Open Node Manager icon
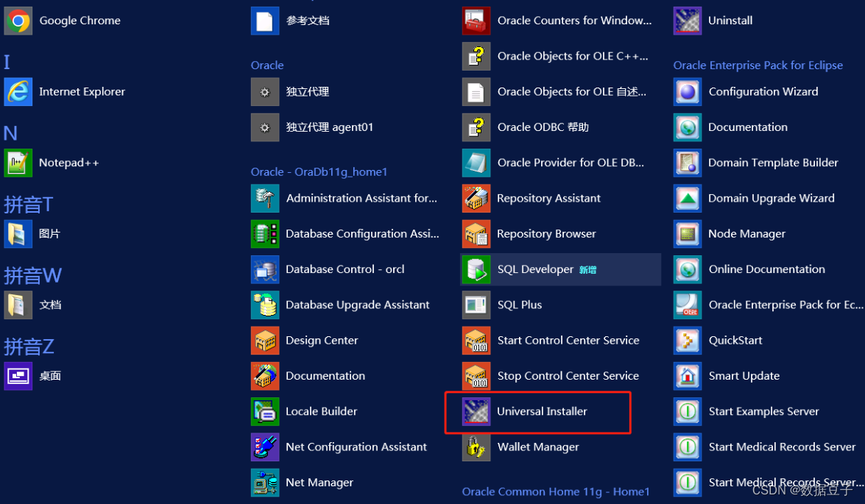 [x=688, y=234]
